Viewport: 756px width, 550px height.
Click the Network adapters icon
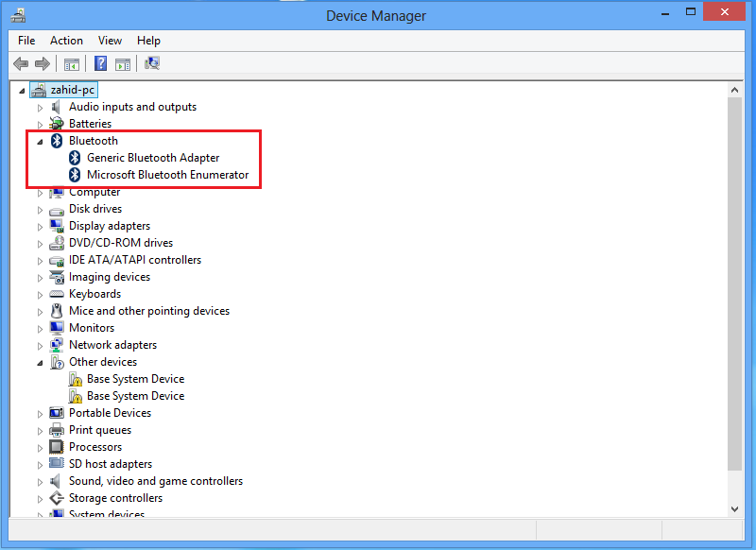click(57, 345)
